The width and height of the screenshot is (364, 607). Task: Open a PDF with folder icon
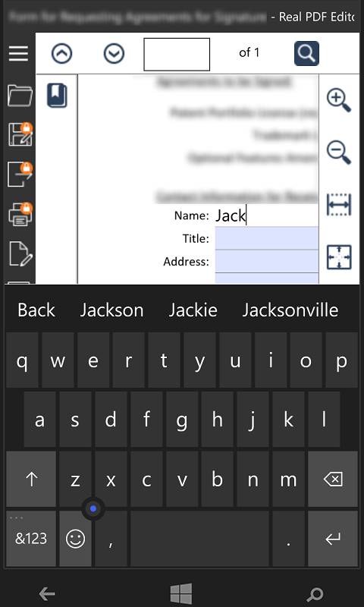20,96
